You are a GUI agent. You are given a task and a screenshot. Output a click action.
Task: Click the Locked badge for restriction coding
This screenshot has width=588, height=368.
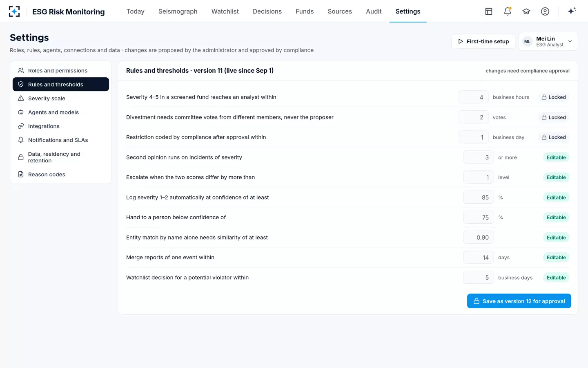pos(554,137)
